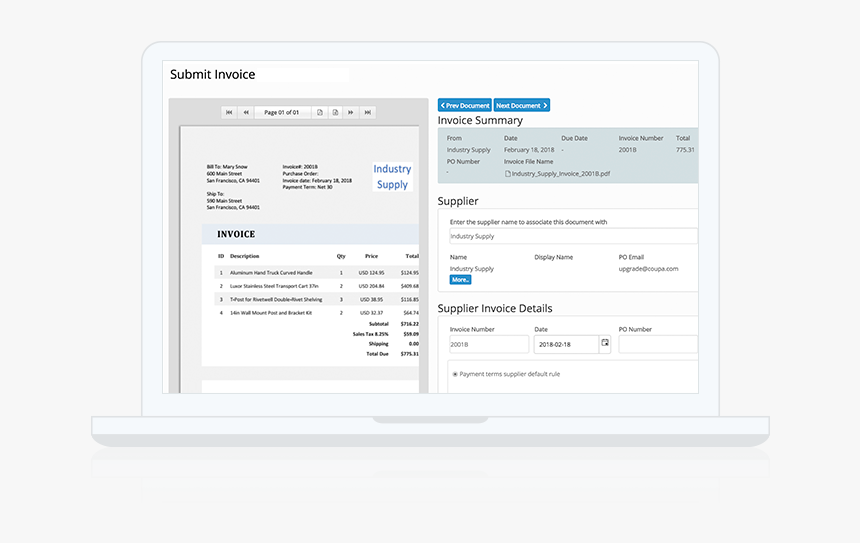Viewport: 860px width, 543px height.
Task: Go to next page with double-right arrows
Action: click(x=350, y=112)
